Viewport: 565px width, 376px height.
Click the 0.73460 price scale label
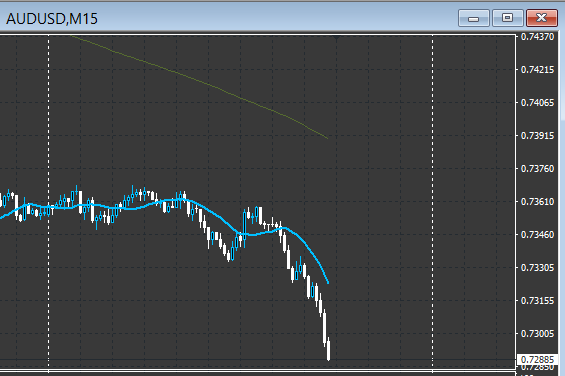tap(537, 235)
